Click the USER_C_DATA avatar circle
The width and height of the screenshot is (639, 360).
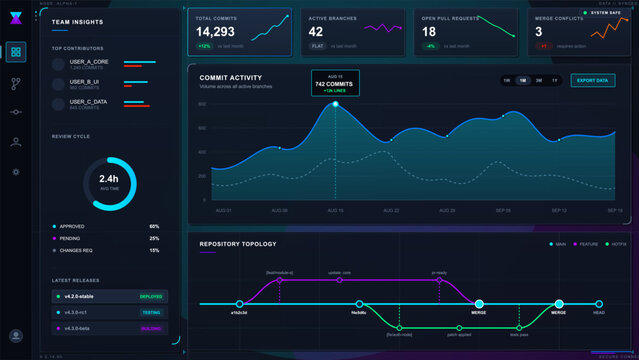(x=58, y=104)
